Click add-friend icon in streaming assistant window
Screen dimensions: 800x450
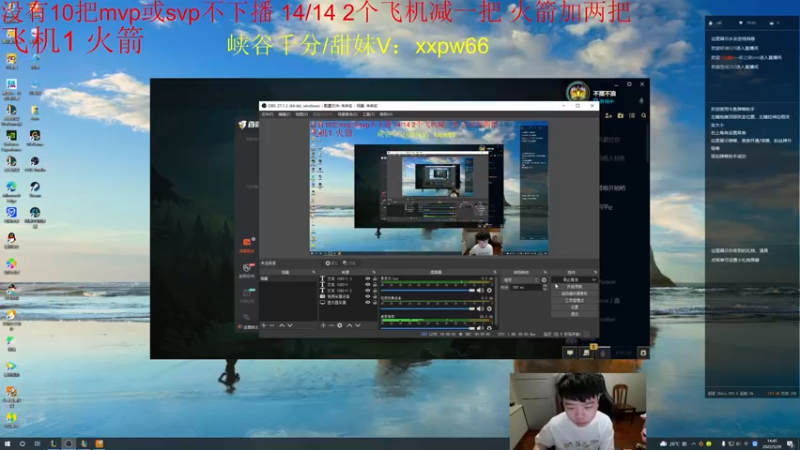(608, 116)
